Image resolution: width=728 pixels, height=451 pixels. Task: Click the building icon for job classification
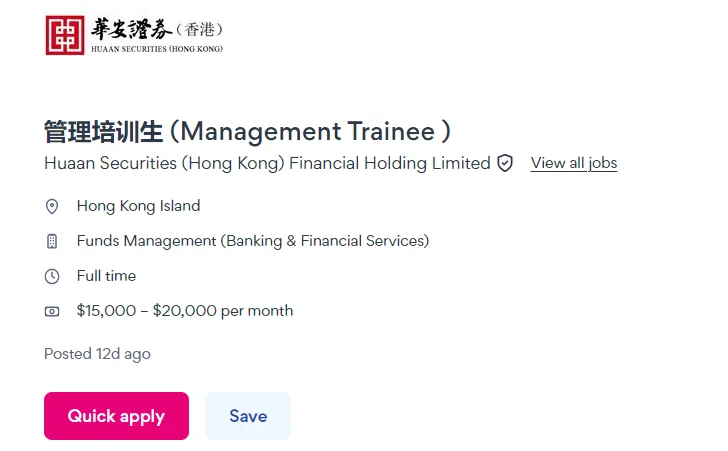click(x=52, y=242)
